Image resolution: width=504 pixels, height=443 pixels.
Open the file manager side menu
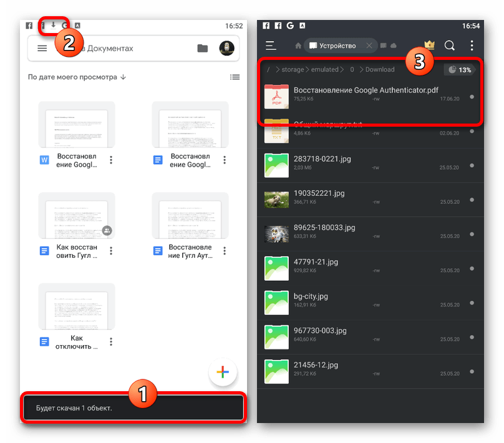(271, 46)
